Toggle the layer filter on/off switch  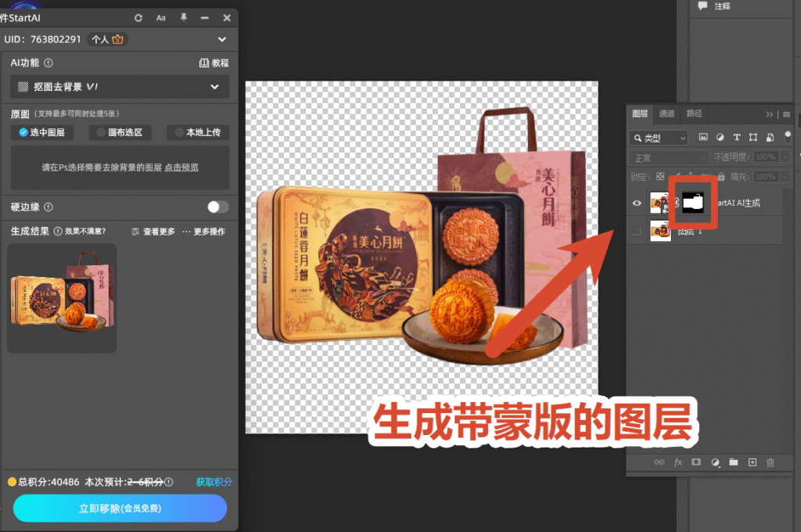click(788, 137)
